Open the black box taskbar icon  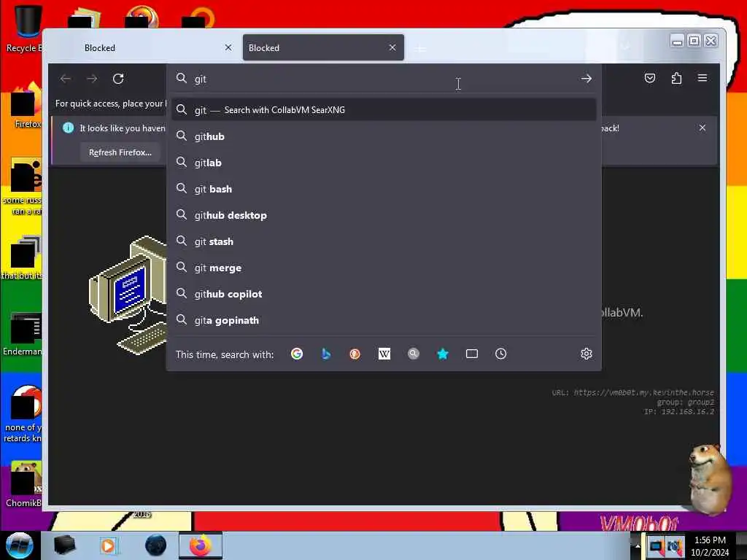tap(65, 545)
